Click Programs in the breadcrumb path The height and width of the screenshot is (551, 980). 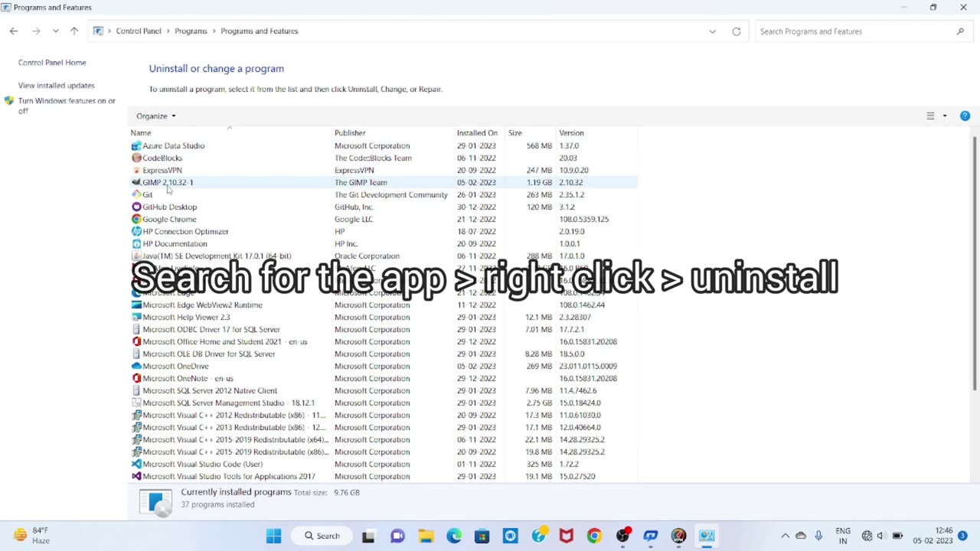pyautogui.click(x=191, y=31)
